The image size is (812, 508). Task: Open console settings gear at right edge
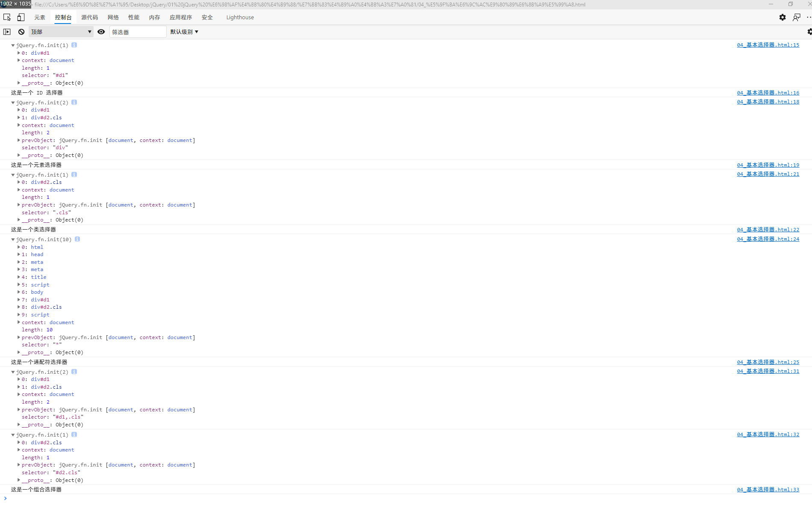coord(809,32)
